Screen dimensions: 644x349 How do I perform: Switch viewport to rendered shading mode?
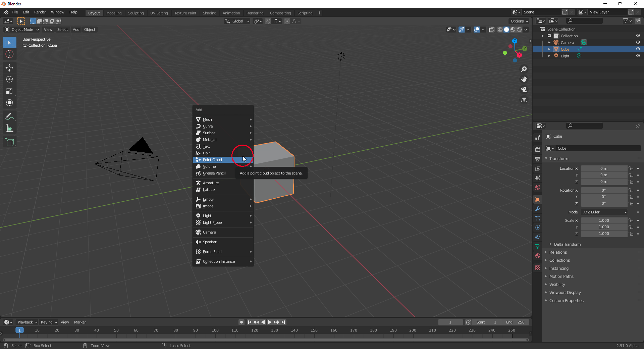tap(520, 30)
